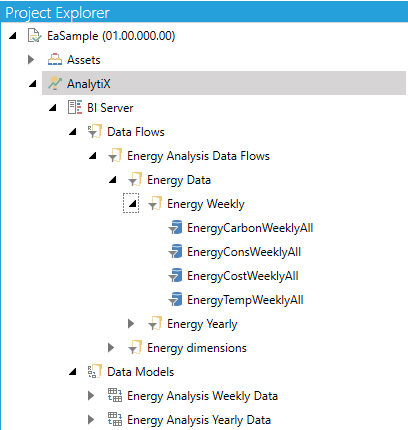The width and height of the screenshot is (408, 430).
Task: Expand the Energy dimensions folder
Action: 111,347
